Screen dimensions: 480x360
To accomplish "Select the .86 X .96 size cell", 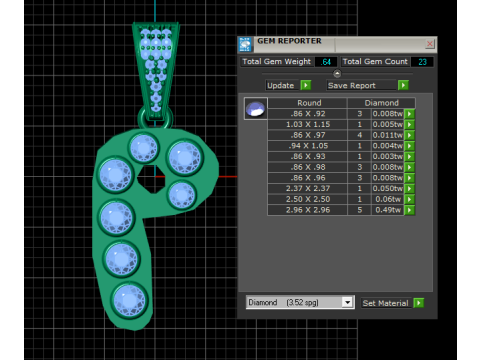I will point(308,178).
